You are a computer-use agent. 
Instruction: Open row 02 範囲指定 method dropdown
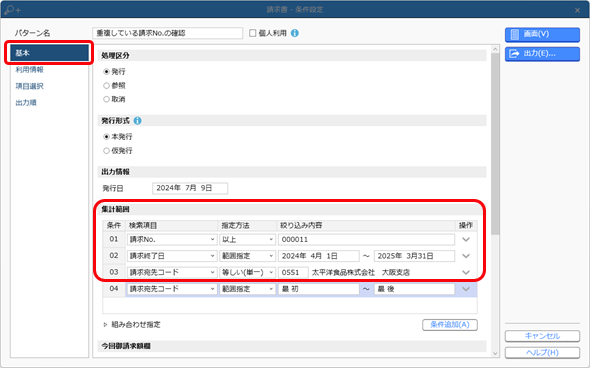(x=248, y=256)
